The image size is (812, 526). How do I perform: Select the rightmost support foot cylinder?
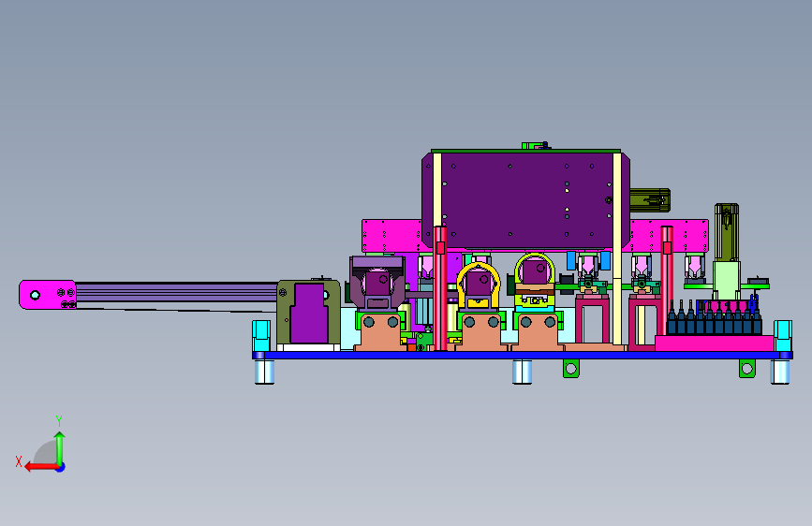[780, 372]
